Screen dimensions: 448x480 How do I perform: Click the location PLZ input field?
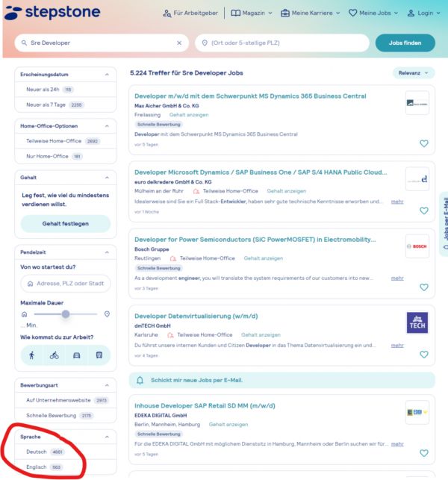[x=282, y=43]
